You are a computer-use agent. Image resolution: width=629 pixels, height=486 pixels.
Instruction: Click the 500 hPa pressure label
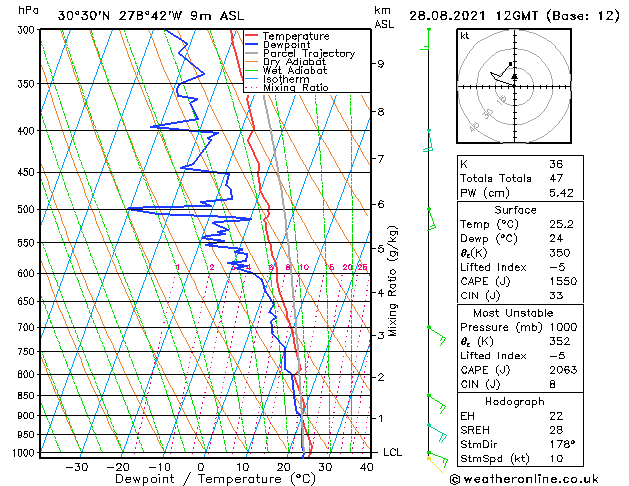[26, 209]
